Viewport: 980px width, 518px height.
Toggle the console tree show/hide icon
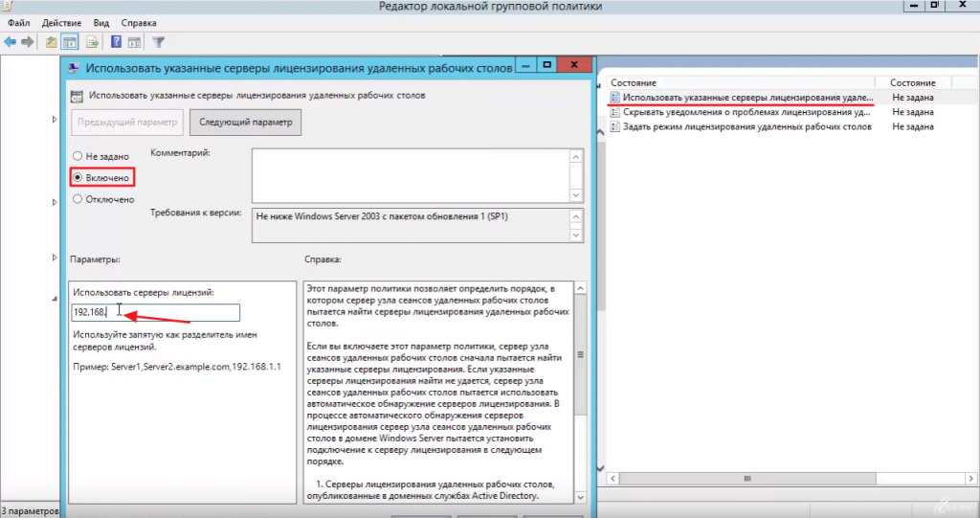70,42
